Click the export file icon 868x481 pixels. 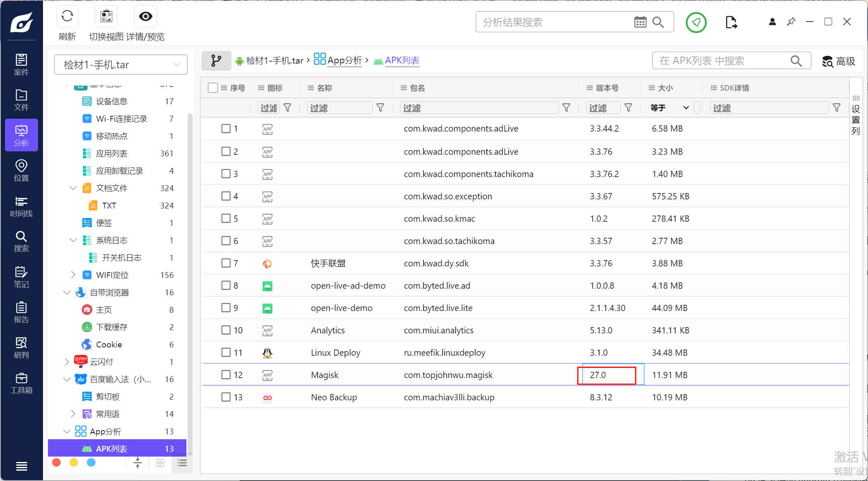[x=731, y=22]
